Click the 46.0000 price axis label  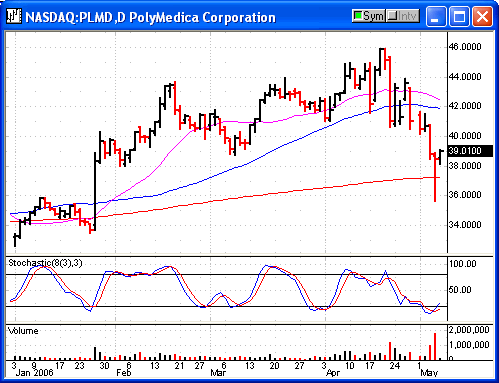[465, 47]
